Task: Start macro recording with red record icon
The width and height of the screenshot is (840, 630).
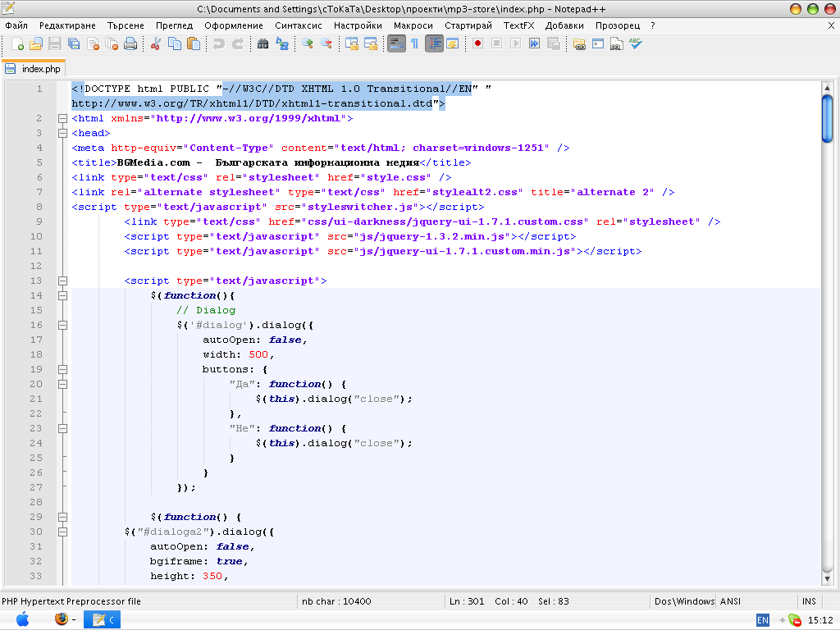Action: (477, 43)
